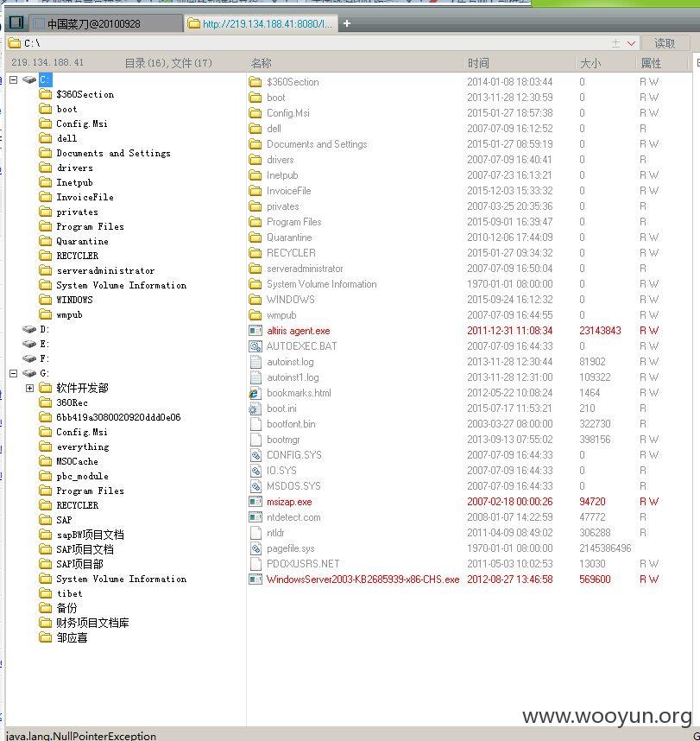Click the 23143843 size value
The height and width of the screenshot is (741, 700).
click(x=601, y=331)
